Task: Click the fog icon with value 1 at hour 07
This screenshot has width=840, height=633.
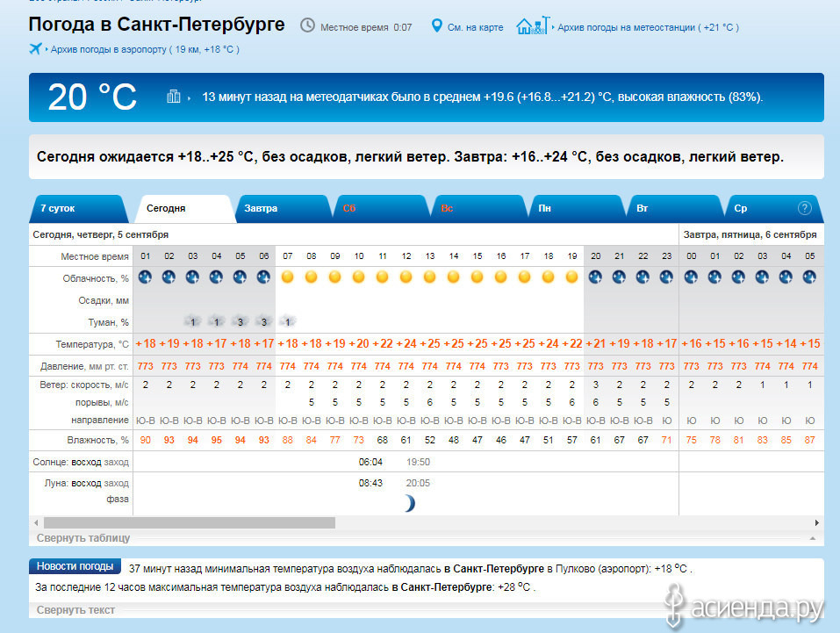Action: tap(288, 321)
